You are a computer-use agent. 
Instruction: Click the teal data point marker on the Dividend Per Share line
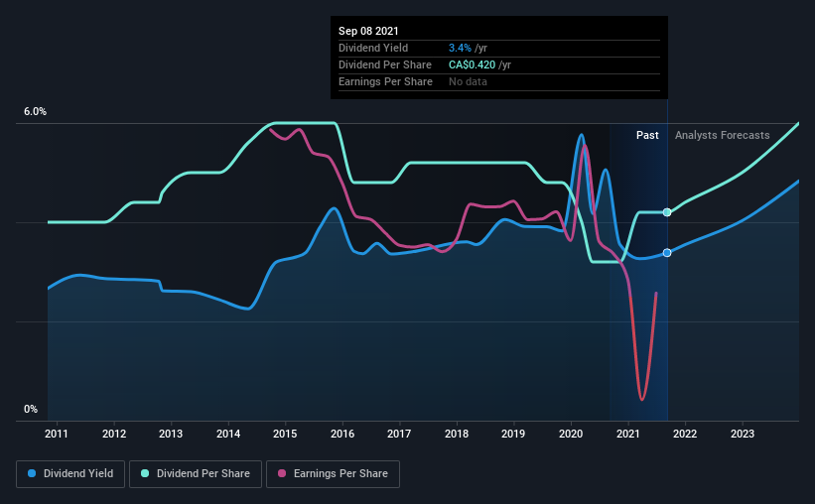point(667,212)
